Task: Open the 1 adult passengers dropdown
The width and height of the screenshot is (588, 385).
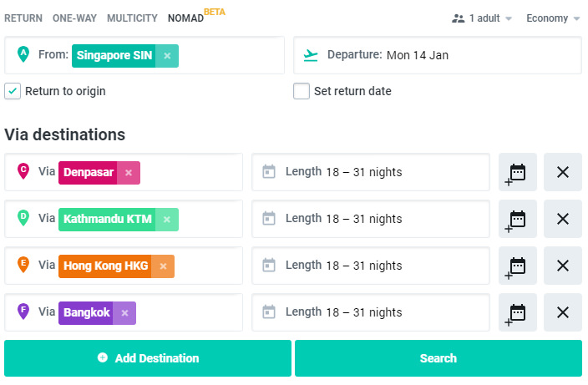Action: pos(482,18)
